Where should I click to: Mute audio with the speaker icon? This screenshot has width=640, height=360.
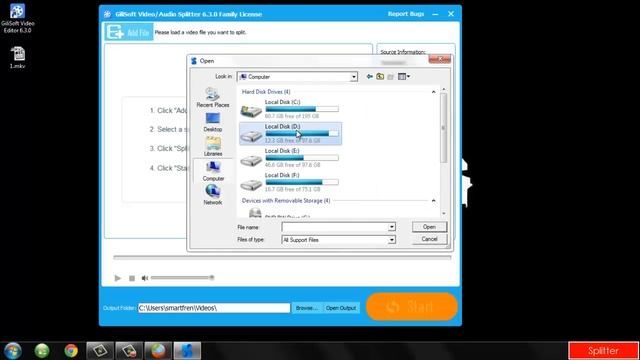[x=144, y=278]
